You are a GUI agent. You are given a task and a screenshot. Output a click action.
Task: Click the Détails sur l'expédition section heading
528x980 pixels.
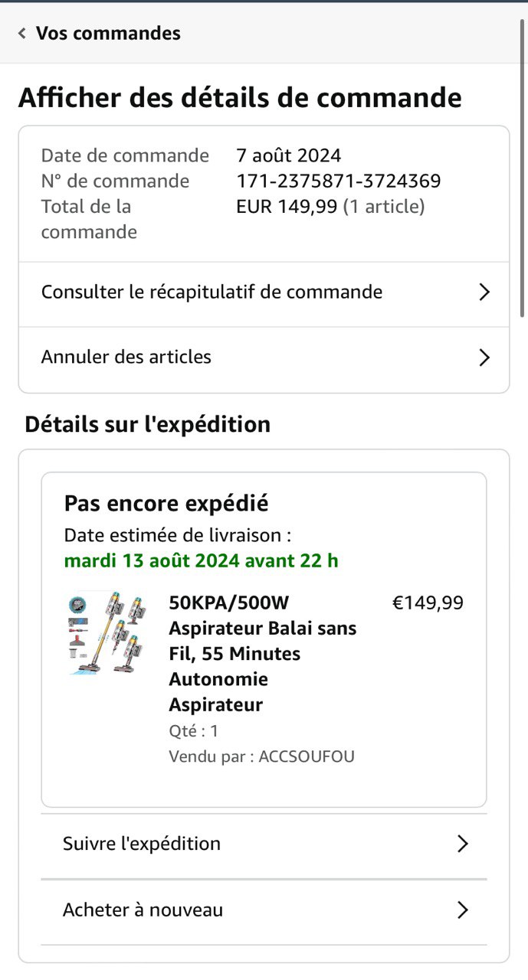pyautogui.click(x=147, y=424)
